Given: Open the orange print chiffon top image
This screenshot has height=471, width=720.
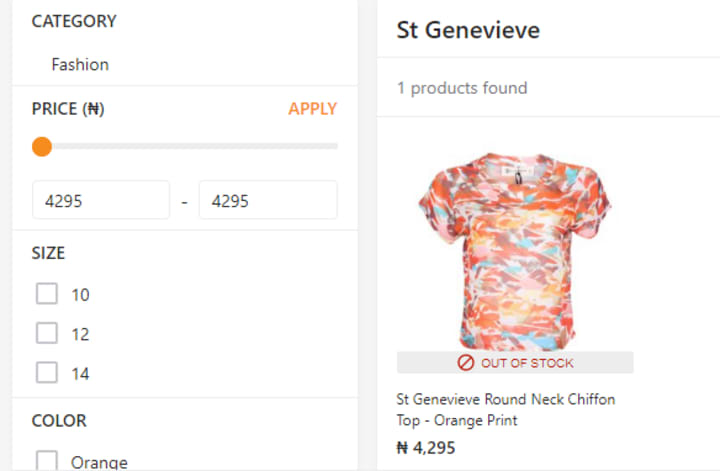Looking at the screenshot, I should [x=514, y=250].
